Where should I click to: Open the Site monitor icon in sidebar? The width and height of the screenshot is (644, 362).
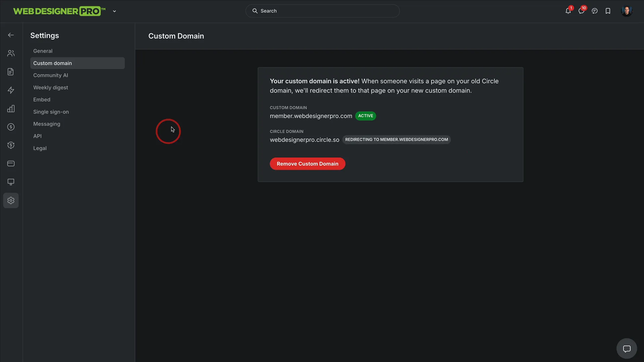click(11, 182)
